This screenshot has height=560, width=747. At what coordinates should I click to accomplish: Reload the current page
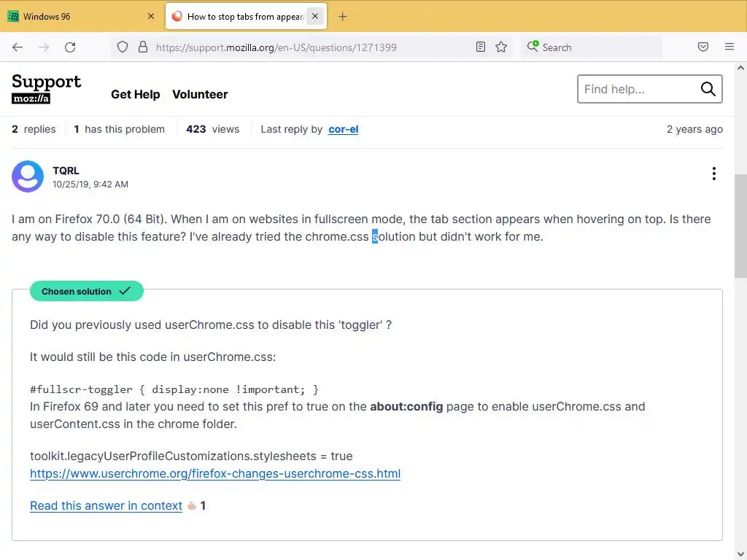70,47
